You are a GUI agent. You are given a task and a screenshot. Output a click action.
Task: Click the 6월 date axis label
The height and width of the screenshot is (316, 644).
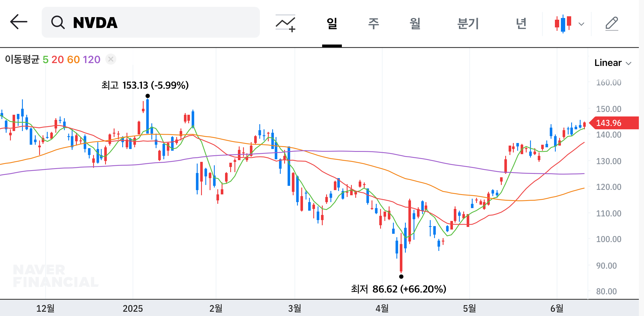coord(557,308)
